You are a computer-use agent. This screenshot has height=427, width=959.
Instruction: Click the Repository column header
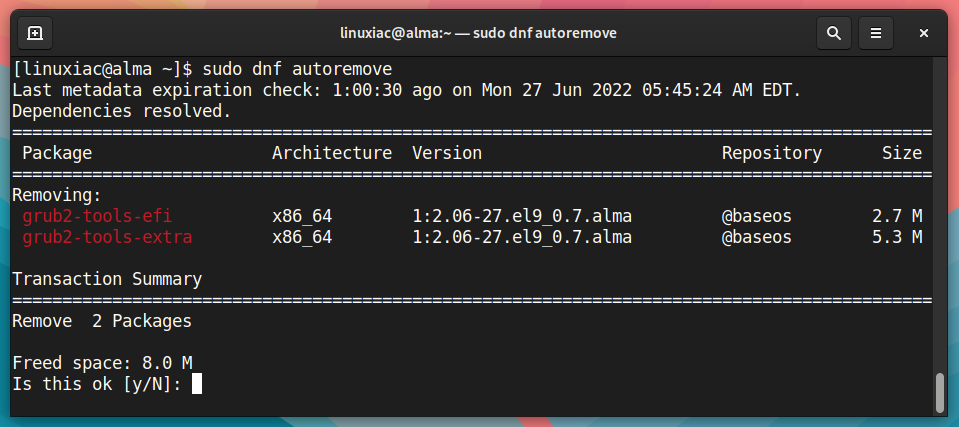point(772,153)
